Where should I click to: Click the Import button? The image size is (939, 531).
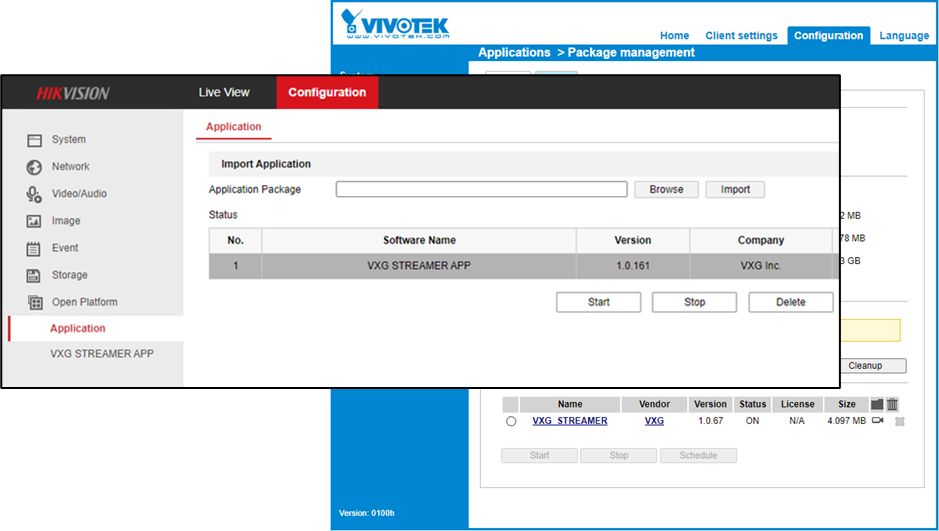coord(735,189)
